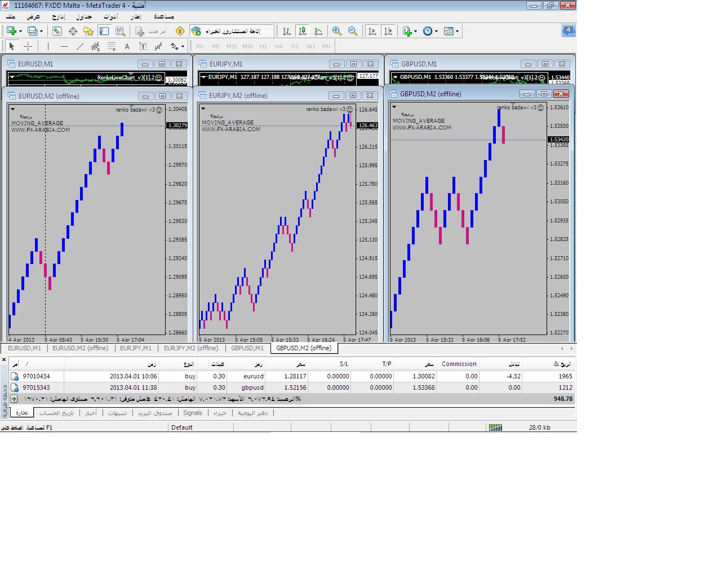This screenshot has width=728, height=562.
Task: Open the Profiles toolbar icon
Action: (x=33, y=31)
